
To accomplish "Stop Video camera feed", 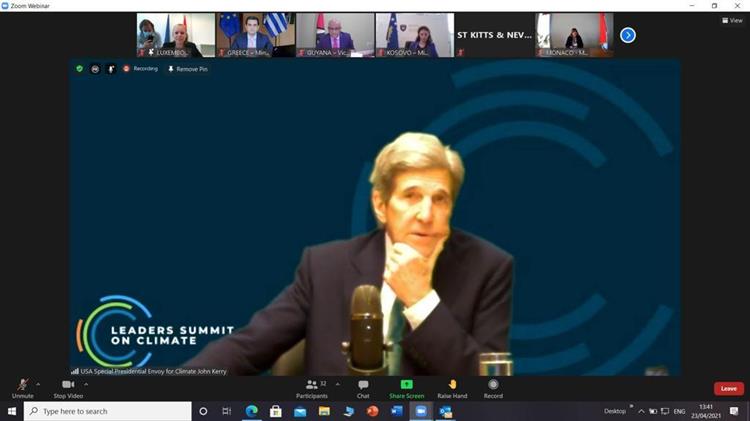I will pos(68,387).
